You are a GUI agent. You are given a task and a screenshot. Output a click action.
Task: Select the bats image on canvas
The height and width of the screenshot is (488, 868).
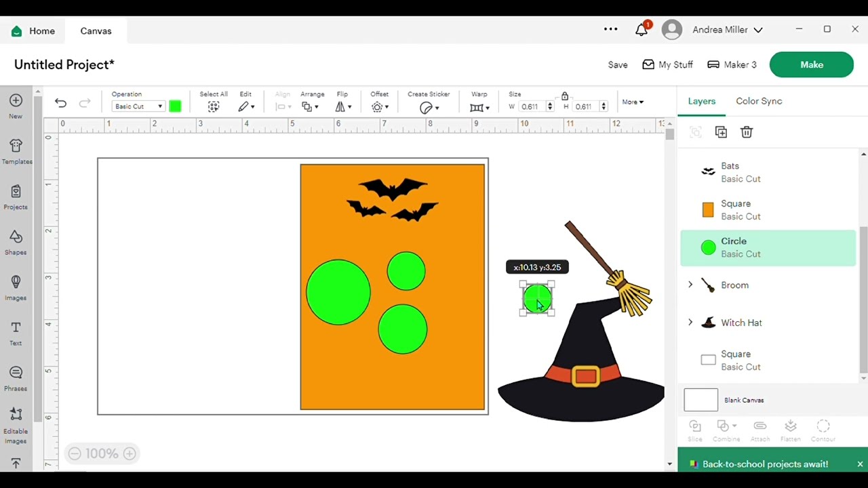click(x=393, y=199)
